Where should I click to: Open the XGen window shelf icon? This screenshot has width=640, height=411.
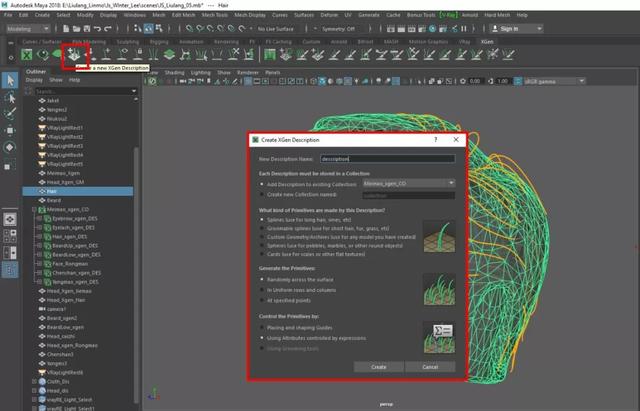(x=27, y=54)
